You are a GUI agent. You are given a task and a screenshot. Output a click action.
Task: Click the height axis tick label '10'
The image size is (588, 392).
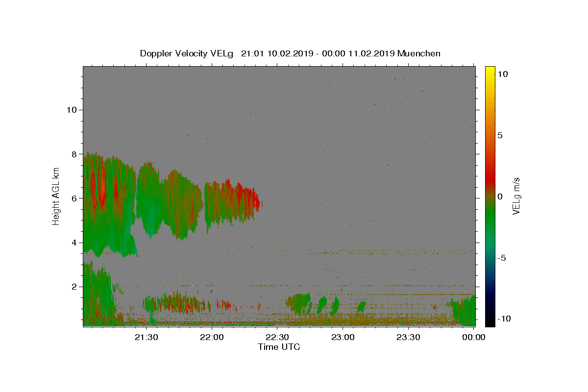pos(73,110)
